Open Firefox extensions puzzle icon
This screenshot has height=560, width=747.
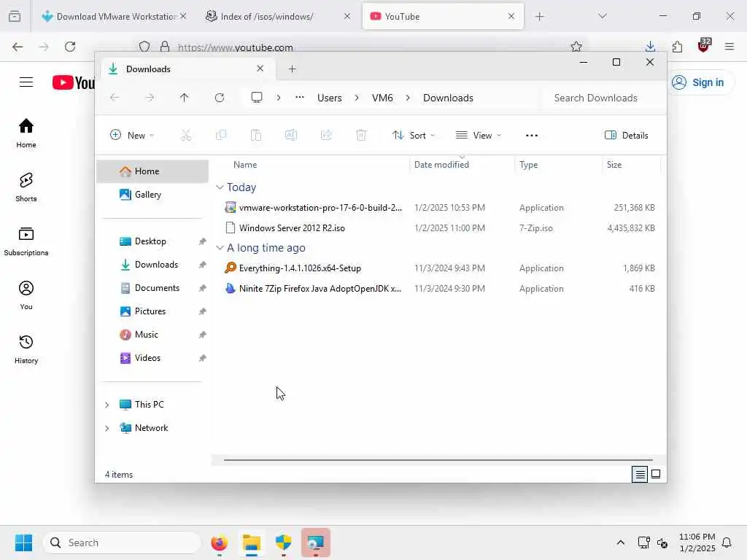coord(677,47)
